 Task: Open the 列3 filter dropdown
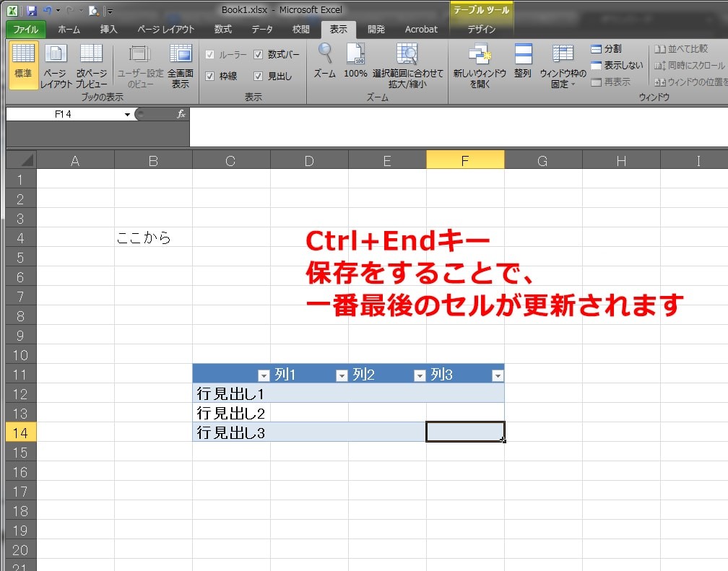click(x=498, y=375)
